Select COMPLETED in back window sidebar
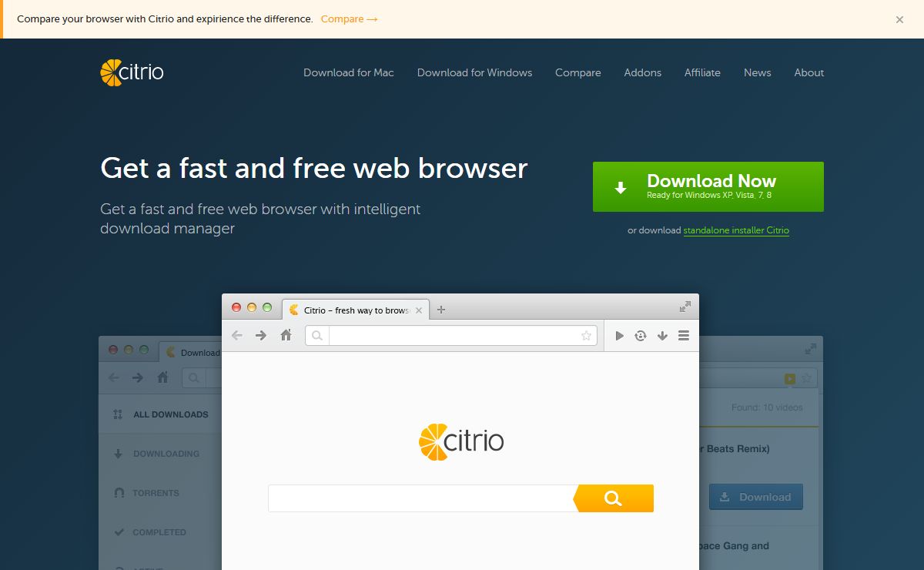The height and width of the screenshot is (570, 924). coord(160,532)
